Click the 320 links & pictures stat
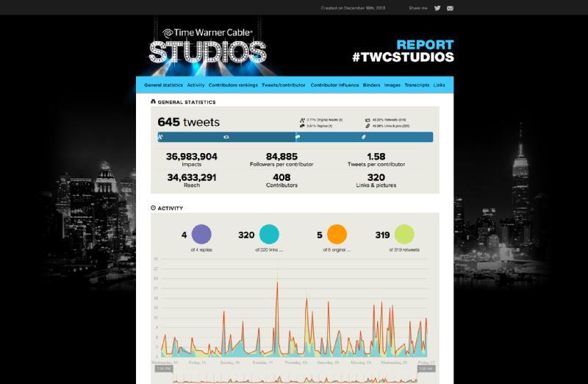The width and height of the screenshot is (588, 384). (376, 177)
